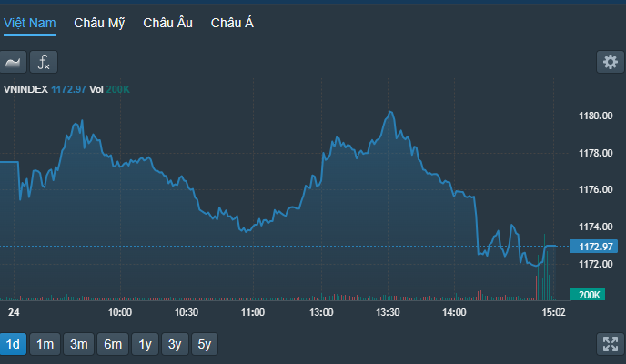Screen dimensions: 626x364
Task: Select the 1d time range
Action: point(13,344)
